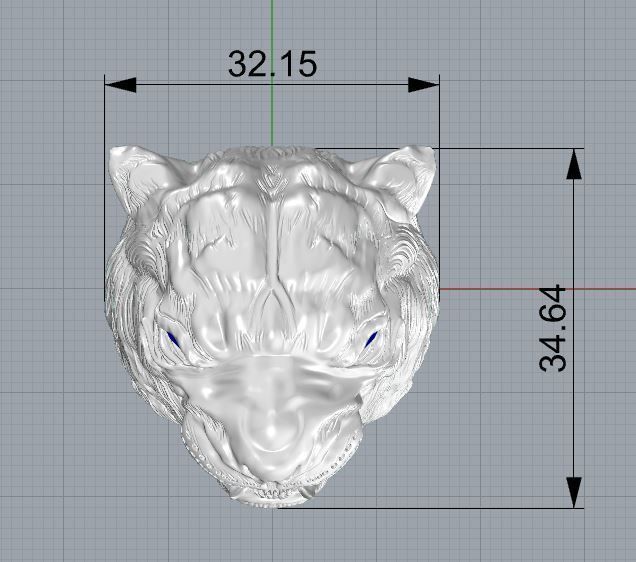The image size is (636, 562).
Task: Click the tiger head 3D model
Action: (x=272, y=326)
